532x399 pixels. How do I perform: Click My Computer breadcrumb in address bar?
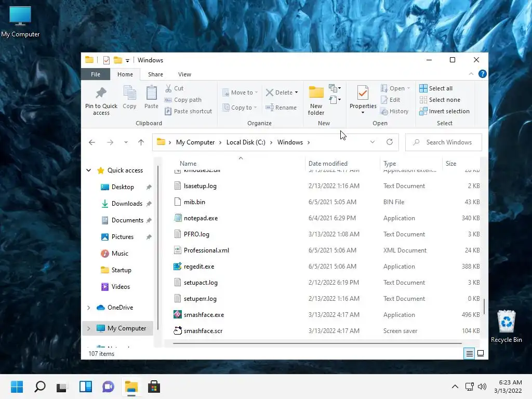(x=195, y=142)
